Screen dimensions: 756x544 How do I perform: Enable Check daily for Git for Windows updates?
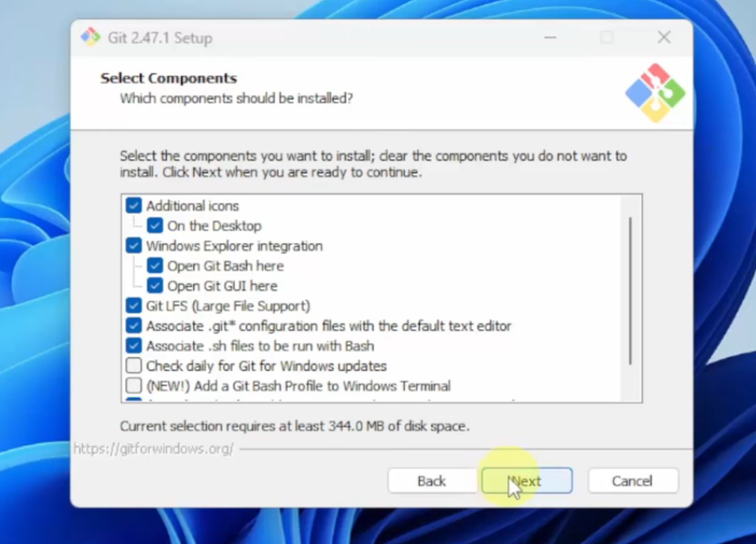click(x=133, y=366)
